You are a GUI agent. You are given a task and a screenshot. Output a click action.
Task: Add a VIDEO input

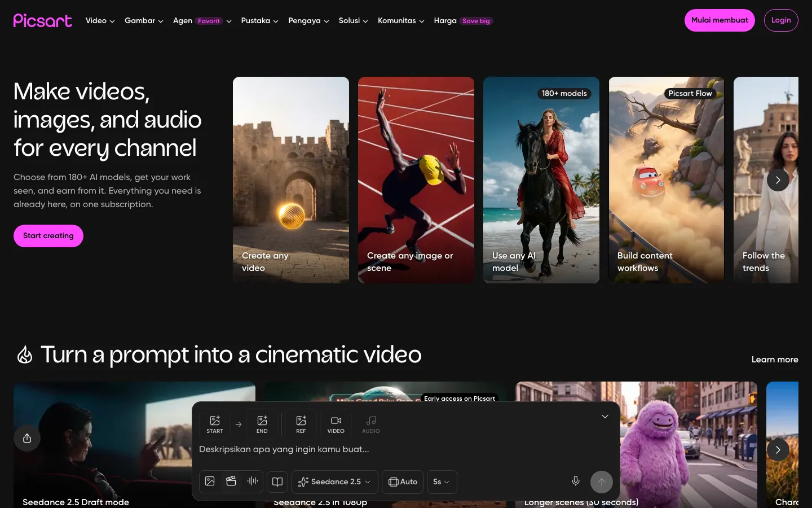pyautogui.click(x=336, y=424)
